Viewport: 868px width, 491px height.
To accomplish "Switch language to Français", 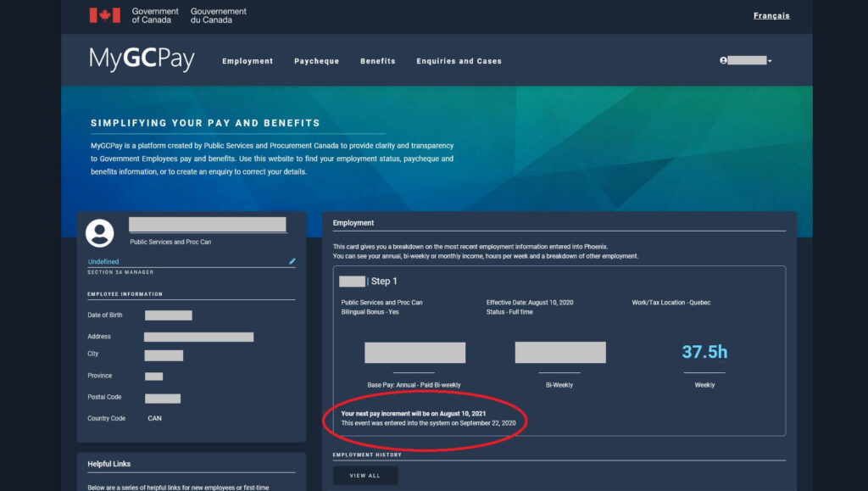I will point(771,15).
